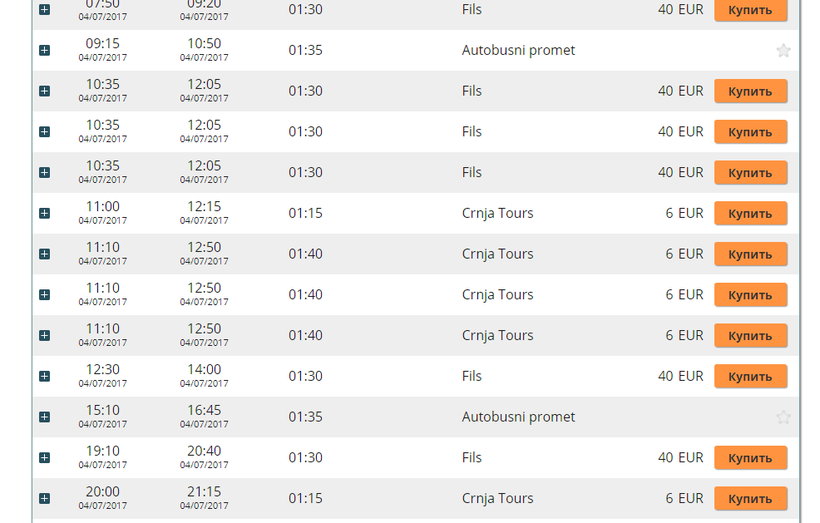This screenshot has height=523, width=820.
Task: Favorite the 09:15 Autobusni promet star
Action: click(x=783, y=51)
